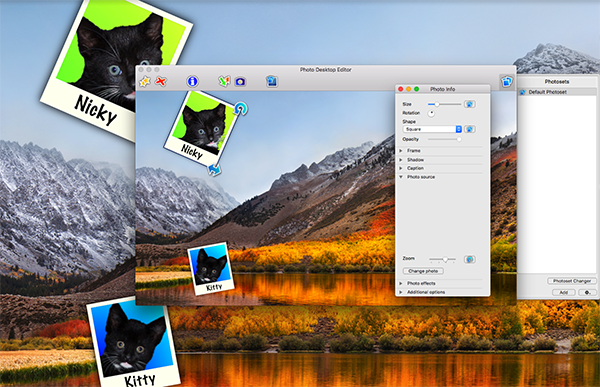
Task: Click the colored arrows toolbar icon
Action: tap(224, 81)
